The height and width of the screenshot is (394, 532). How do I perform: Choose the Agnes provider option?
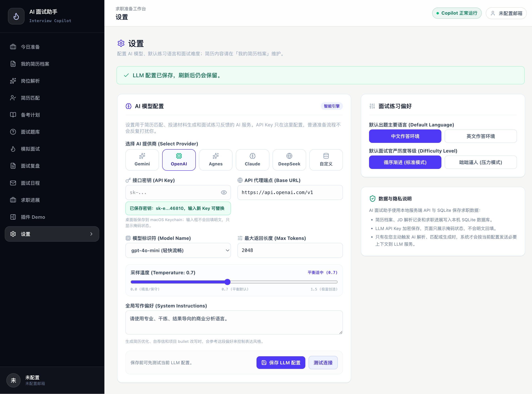216,160
